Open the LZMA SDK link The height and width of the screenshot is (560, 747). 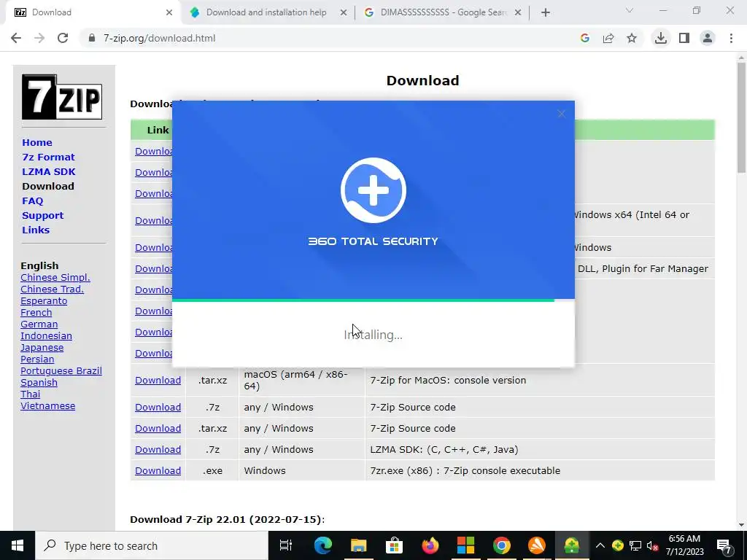pyautogui.click(x=49, y=171)
